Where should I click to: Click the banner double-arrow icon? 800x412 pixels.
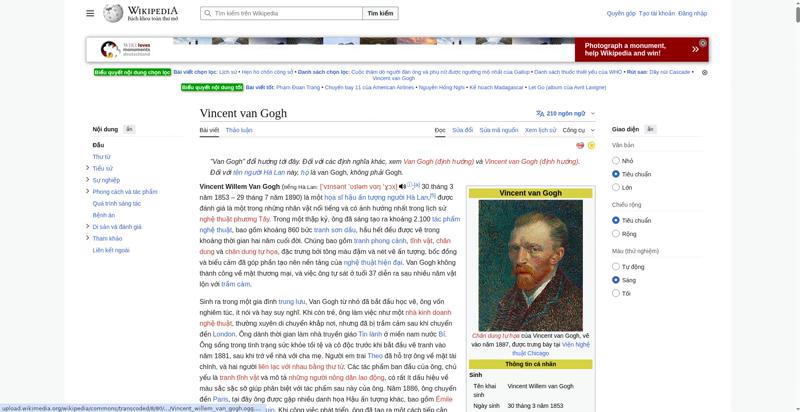[x=695, y=49]
